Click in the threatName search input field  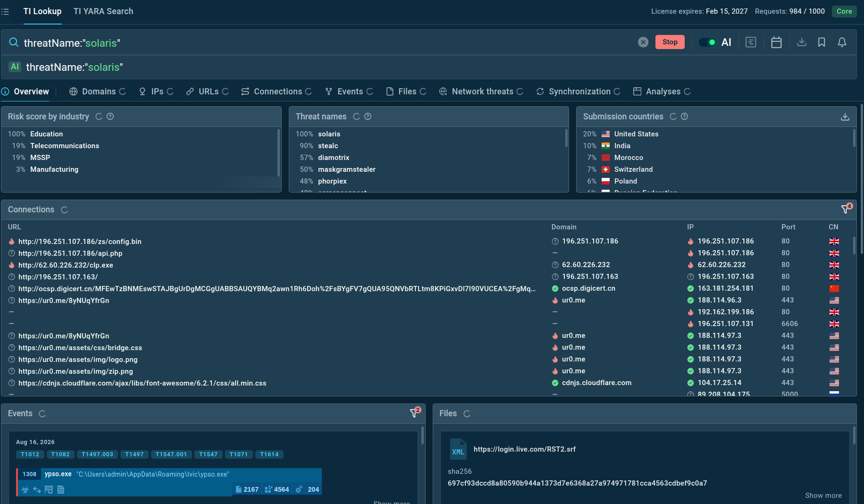326,43
